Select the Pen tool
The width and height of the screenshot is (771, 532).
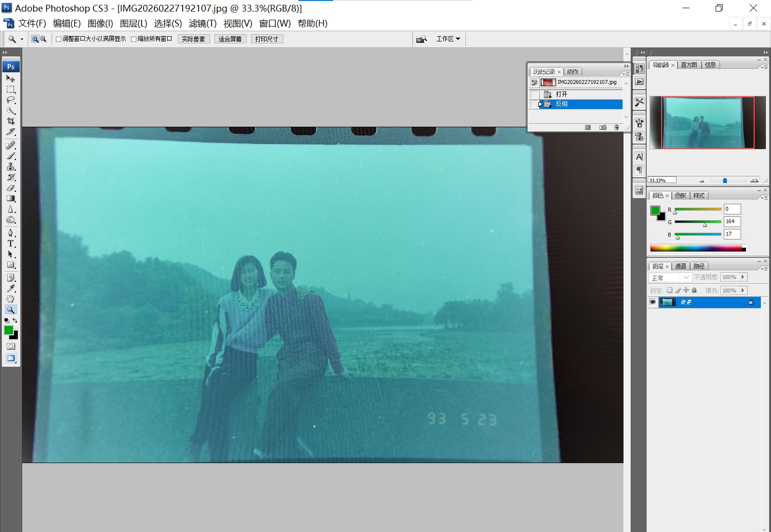click(x=11, y=233)
